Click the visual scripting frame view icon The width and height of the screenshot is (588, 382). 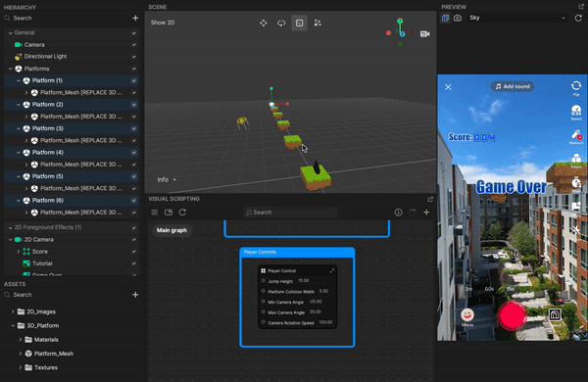pyautogui.click(x=169, y=213)
